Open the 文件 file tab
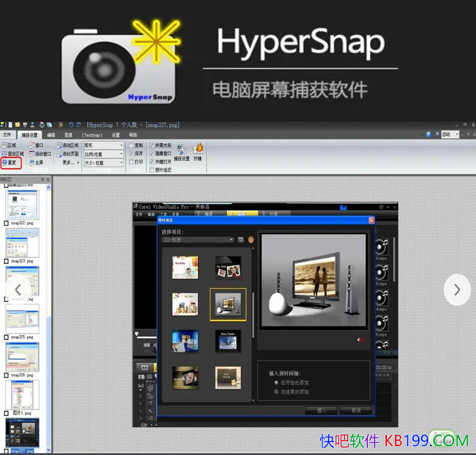The image size is (476, 455). (7, 135)
